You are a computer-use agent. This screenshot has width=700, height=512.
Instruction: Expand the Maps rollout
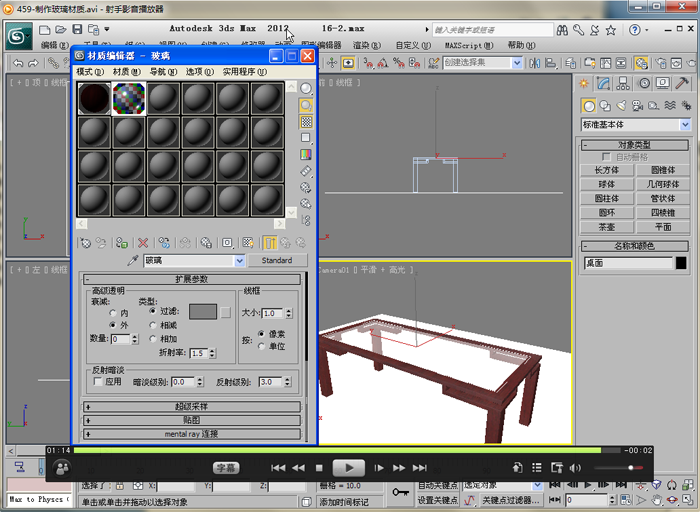(192, 420)
